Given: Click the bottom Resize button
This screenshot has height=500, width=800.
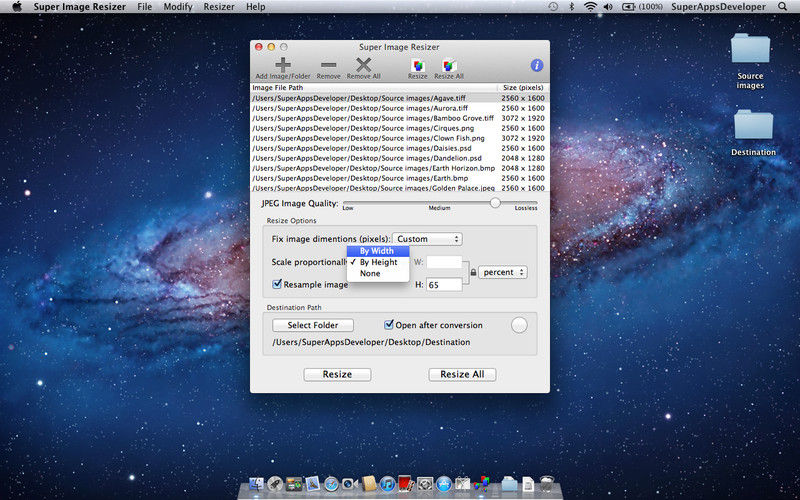Looking at the screenshot, I should click(x=337, y=374).
